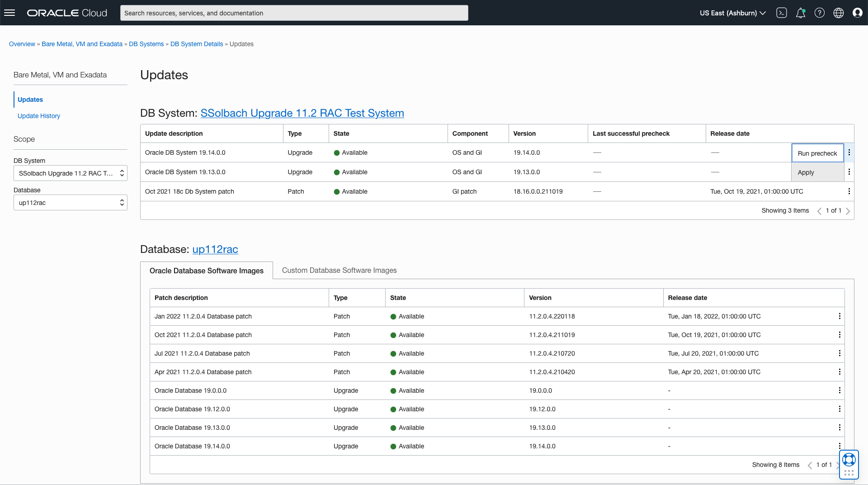Open the hamburger navigation menu

click(x=9, y=13)
